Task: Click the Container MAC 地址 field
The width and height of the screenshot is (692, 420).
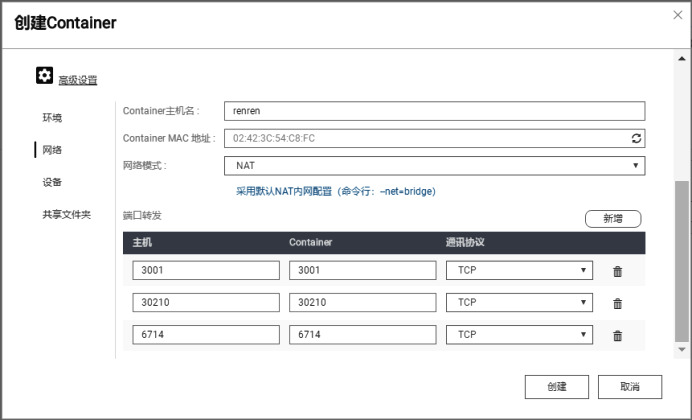Action: 435,139
